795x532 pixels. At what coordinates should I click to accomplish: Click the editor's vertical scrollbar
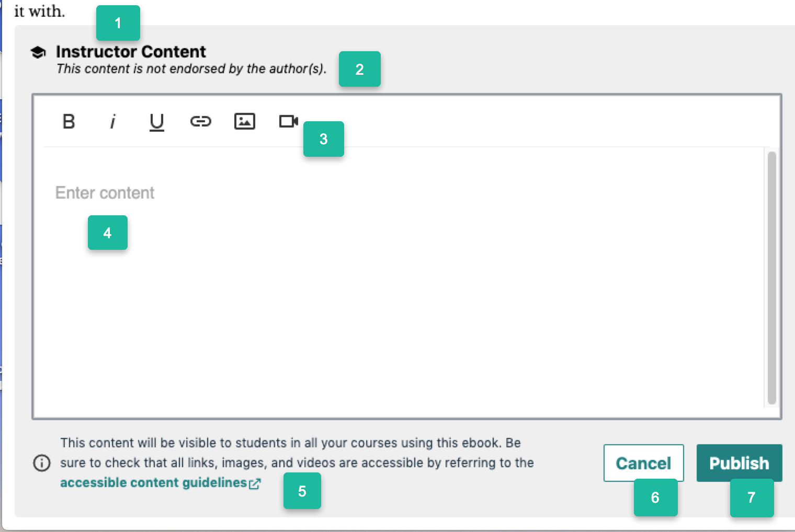771,277
